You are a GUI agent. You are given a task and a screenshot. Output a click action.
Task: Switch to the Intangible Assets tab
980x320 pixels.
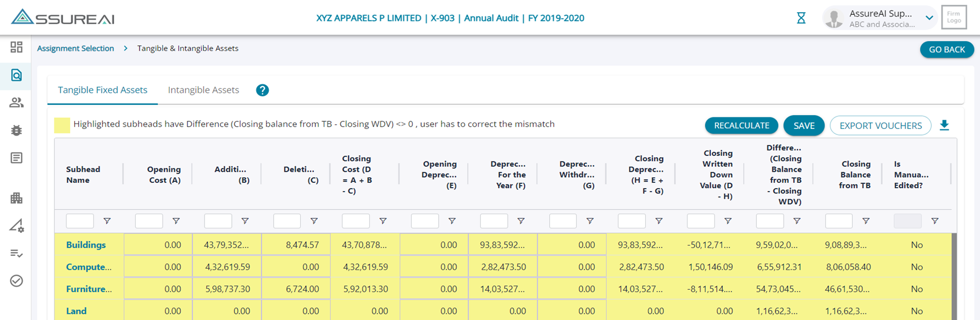(x=203, y=90)
